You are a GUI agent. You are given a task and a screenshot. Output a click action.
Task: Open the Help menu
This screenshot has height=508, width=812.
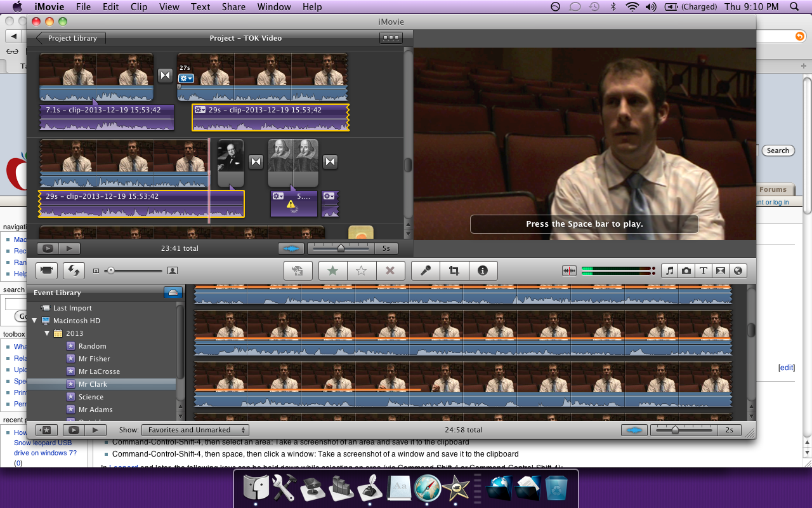click(312, 7)
